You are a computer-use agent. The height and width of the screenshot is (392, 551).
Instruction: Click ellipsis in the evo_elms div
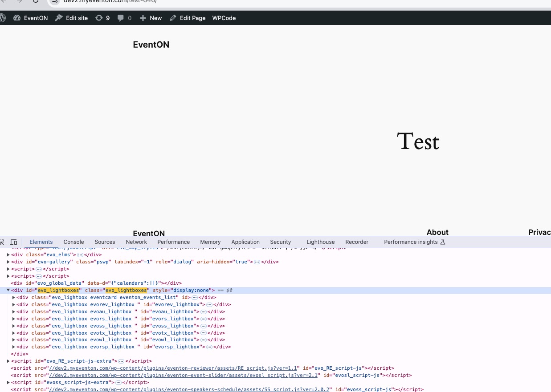click(x=80, y=255)
